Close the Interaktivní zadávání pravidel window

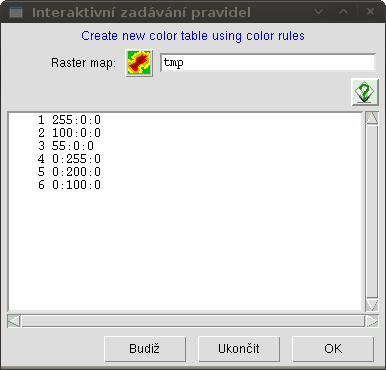tap(370, 12)
